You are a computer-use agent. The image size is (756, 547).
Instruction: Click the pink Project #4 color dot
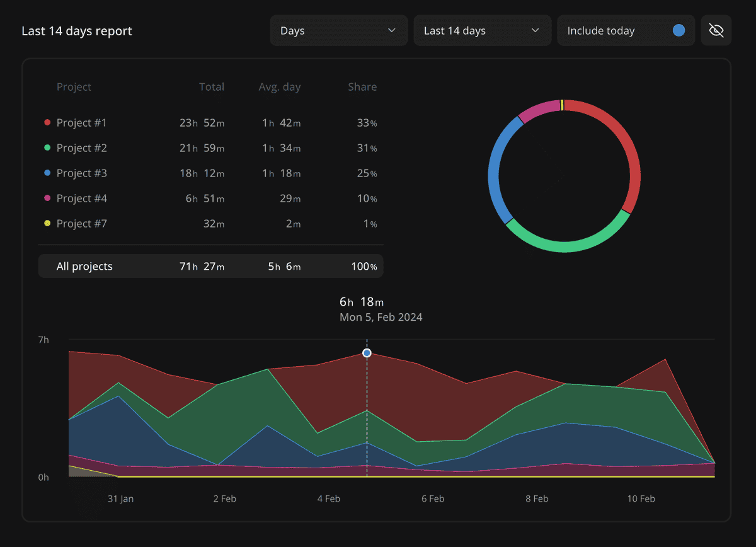[x=47, y=198]
